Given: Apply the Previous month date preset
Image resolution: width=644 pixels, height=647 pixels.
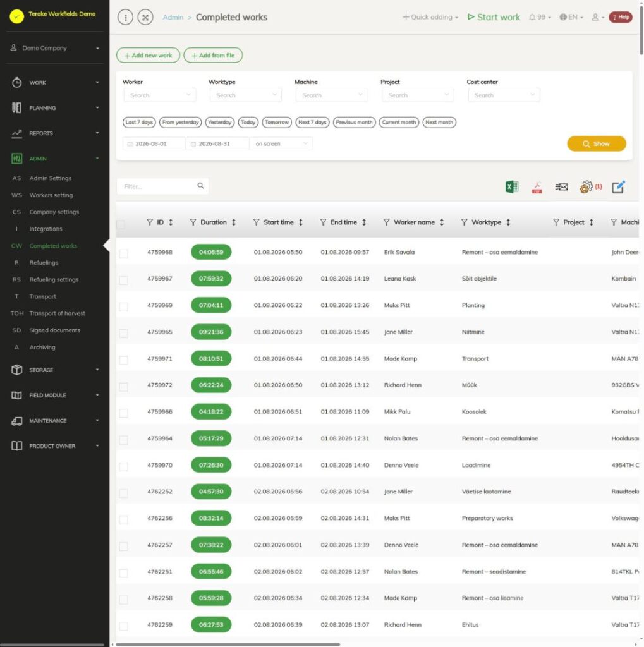Looking at the screenshot, I should (x=354, y=122).
